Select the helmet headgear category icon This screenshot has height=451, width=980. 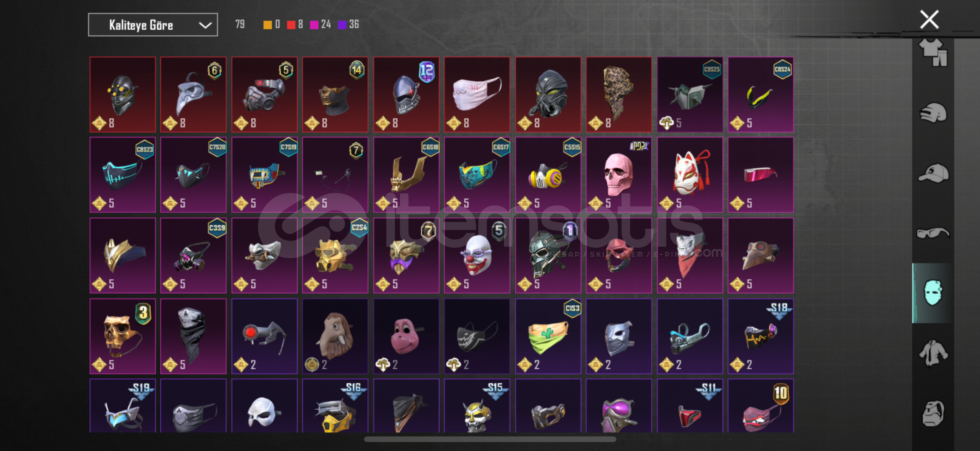point(933,113)
